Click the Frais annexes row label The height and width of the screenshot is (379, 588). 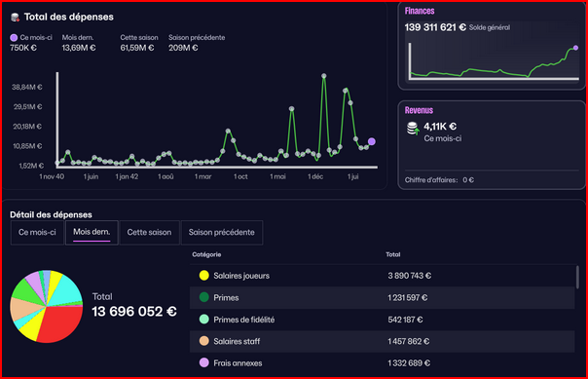coord(238,363)
